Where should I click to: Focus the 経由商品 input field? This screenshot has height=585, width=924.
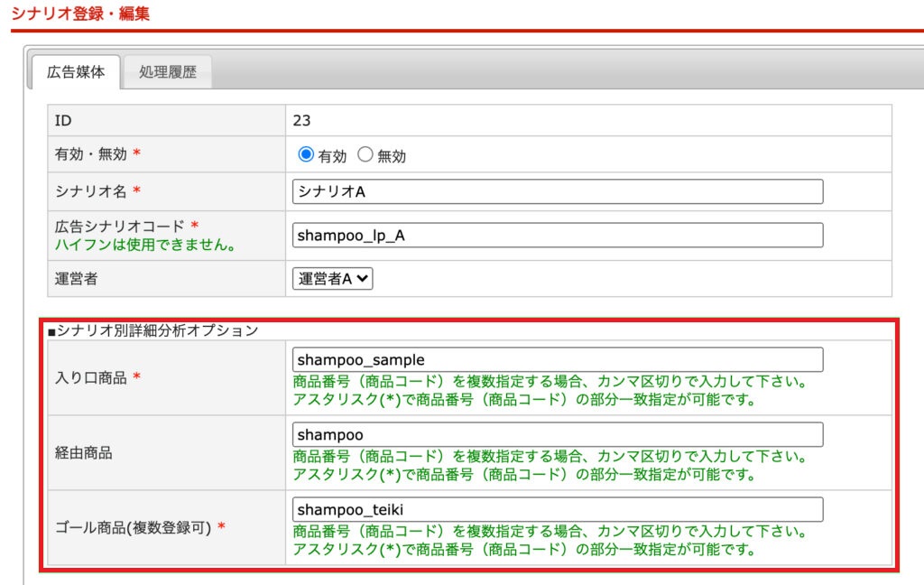[558, 434]
